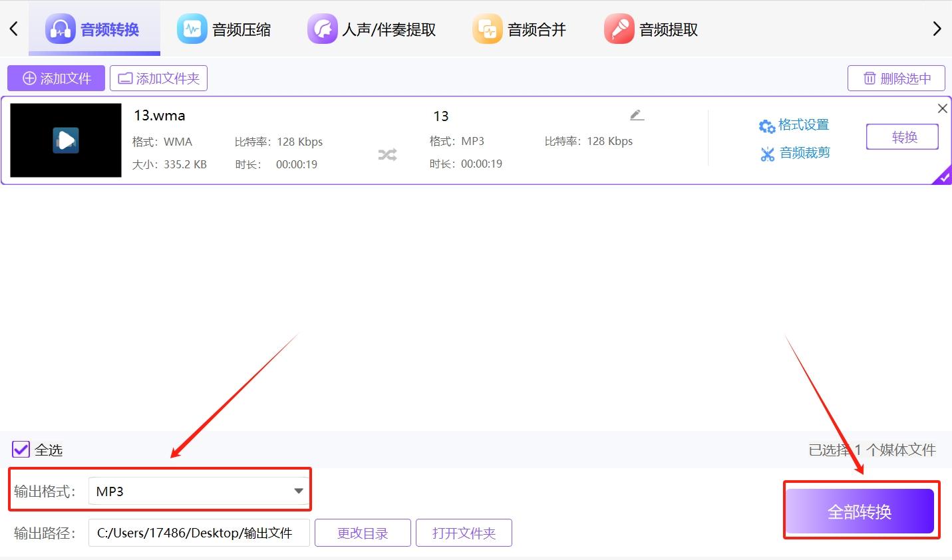Select the 音频合并 merge audio icon

[x=487, y=28]
